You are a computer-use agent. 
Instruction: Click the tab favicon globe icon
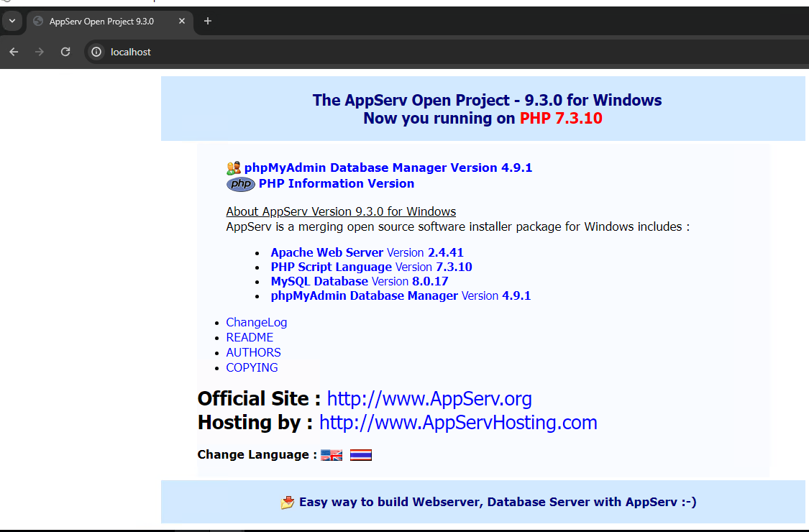click(37, 21)
